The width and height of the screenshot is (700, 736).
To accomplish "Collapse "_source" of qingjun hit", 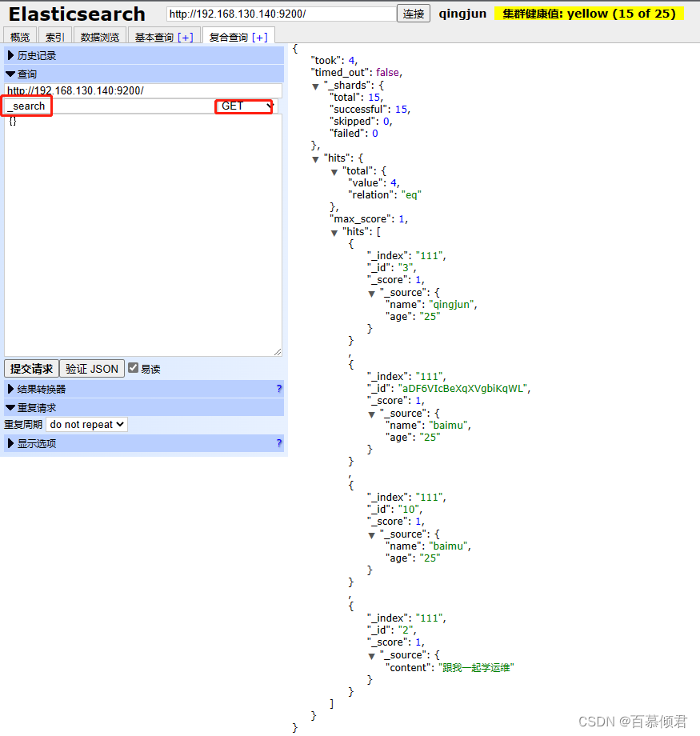I will click(x=372, y=294).
